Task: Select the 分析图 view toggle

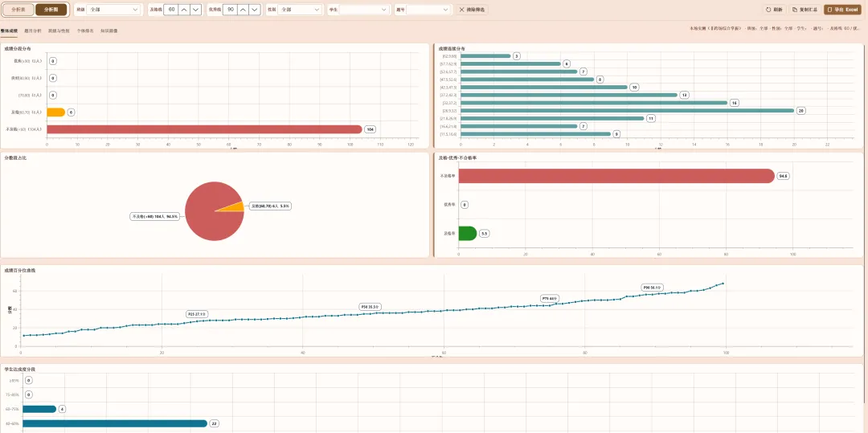Action: 51,10
